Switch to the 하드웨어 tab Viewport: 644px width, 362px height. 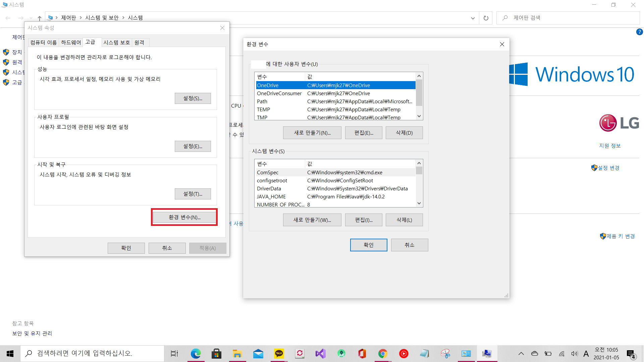point(71,42)
